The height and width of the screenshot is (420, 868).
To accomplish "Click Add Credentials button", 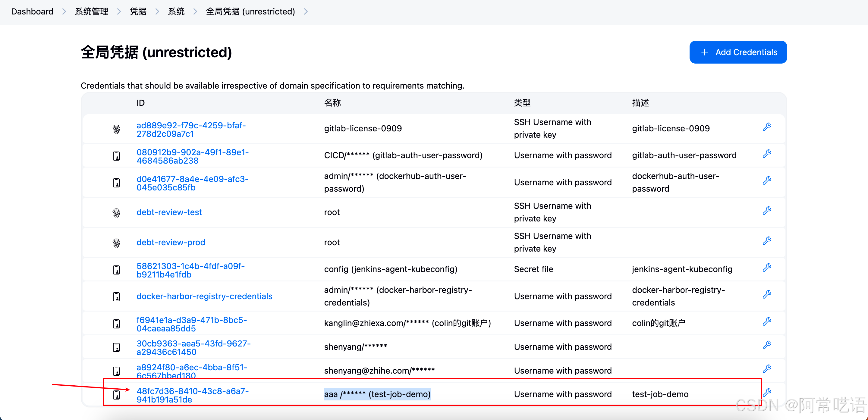I will pyautogui.click(x=738, y=52).
